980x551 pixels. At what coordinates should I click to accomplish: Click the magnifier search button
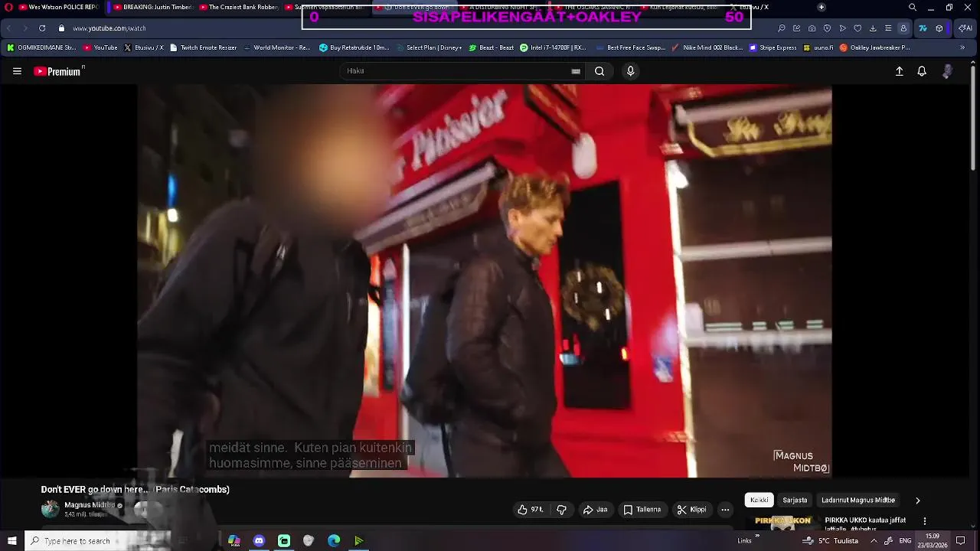(599, 71)
